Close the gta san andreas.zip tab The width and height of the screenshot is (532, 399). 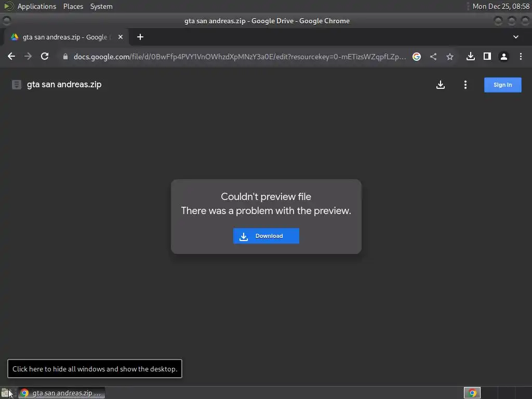pyautogui.click(x=121, y=37)
